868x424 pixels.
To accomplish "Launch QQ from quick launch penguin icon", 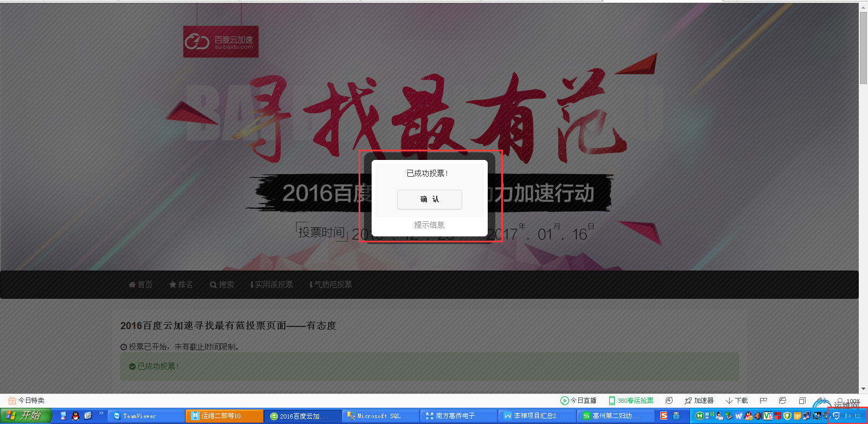I will tap(76, 416).
